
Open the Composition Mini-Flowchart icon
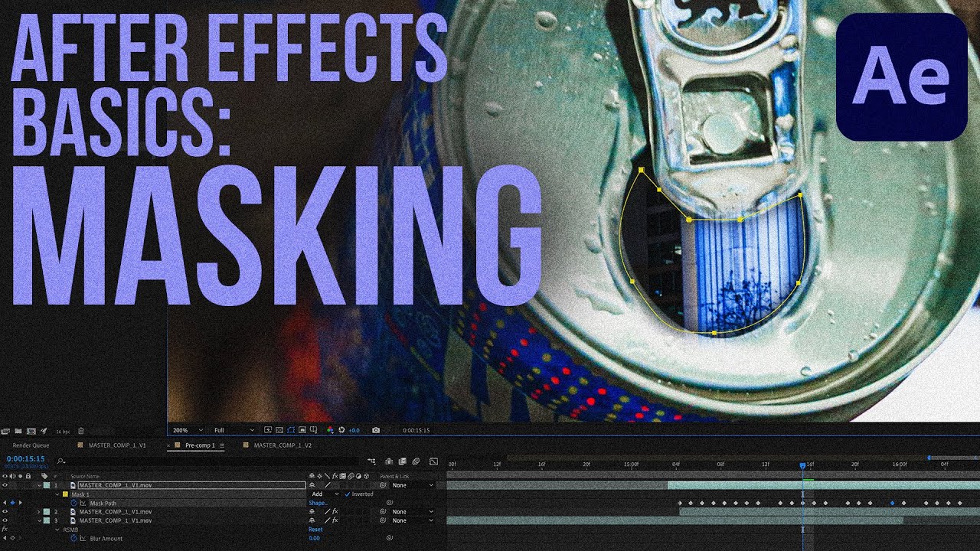click(x=372, y=461)
